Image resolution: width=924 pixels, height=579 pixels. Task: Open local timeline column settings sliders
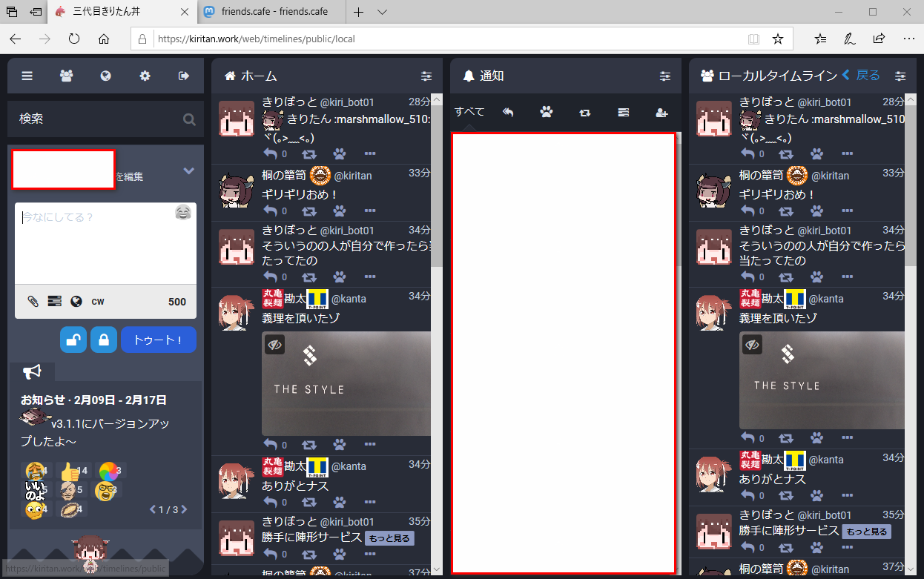pyautogui.click(x=900, y=76)
